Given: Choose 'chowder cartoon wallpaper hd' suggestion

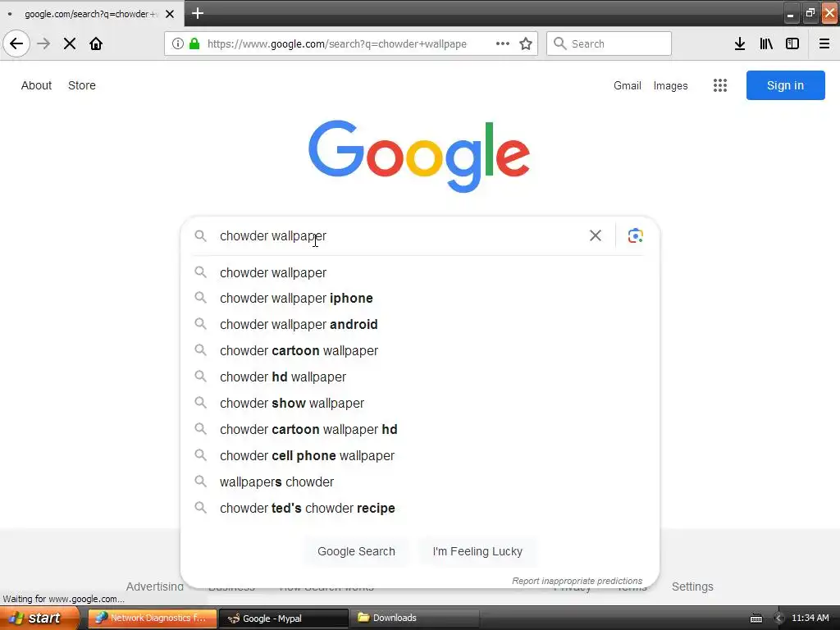Looking at the screenshot, I should coord(419,429).
